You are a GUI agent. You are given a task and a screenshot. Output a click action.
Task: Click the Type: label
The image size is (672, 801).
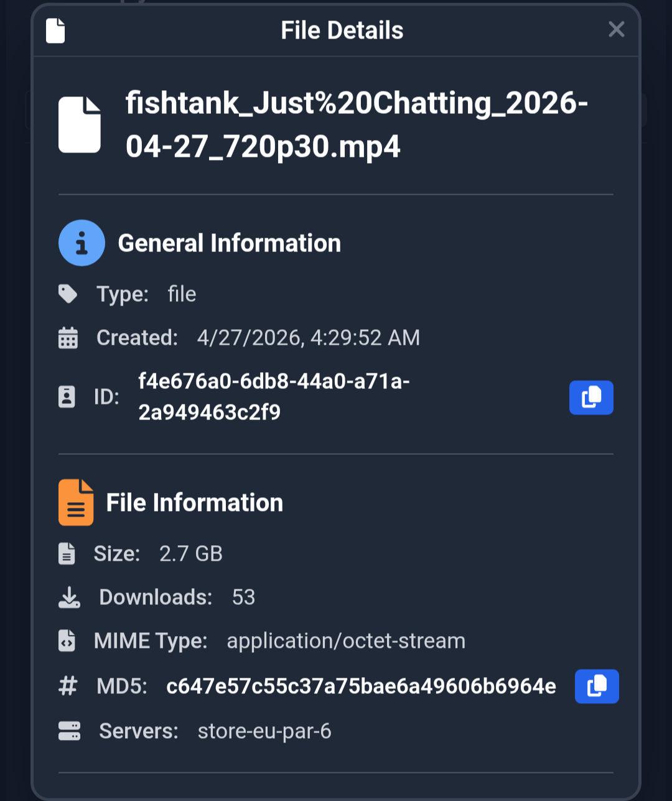[x=123, y=294]
